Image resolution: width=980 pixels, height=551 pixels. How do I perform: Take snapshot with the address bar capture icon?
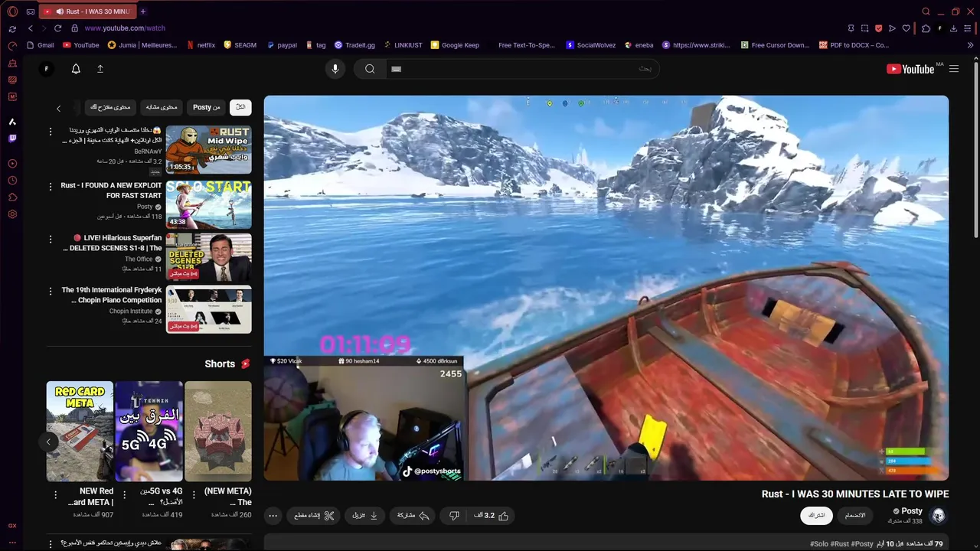[864, 28]
